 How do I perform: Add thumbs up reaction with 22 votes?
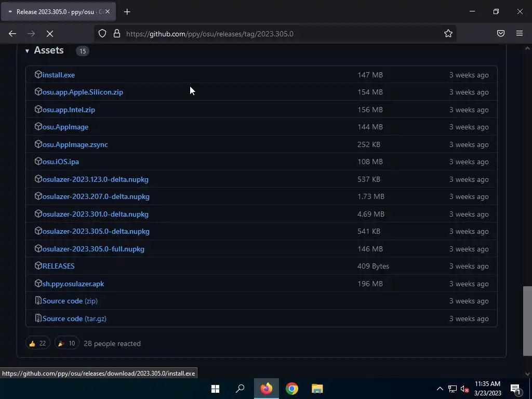(37, 343)
